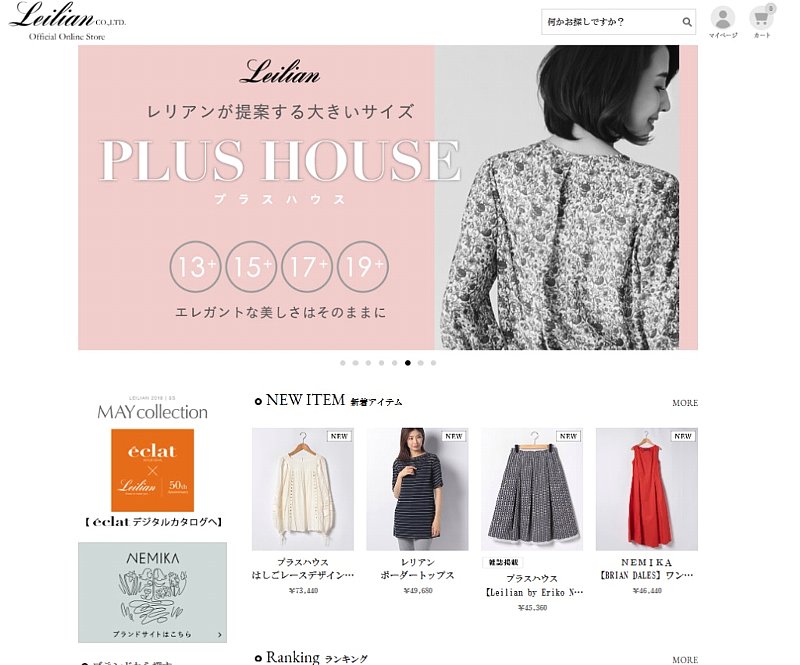Open the PLUS HOUSE banner
The image size is (800, 665).
(x=388, y=198)
